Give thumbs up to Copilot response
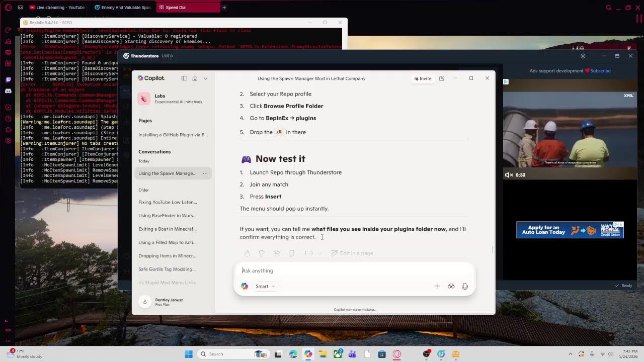The height and width of the screenshot is (362, 644). 247,253
